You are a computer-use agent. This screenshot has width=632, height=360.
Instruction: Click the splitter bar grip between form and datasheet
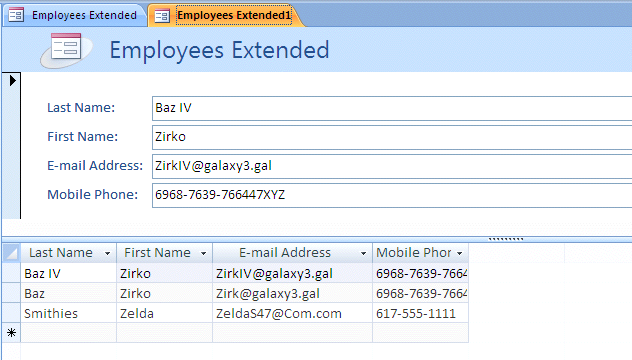pos(506,239)
